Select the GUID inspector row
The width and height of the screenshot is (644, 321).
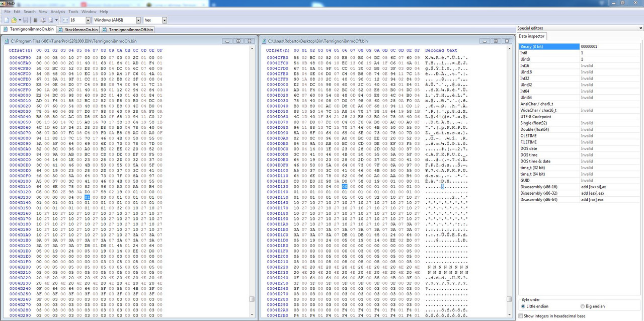(x=580, y=180)
